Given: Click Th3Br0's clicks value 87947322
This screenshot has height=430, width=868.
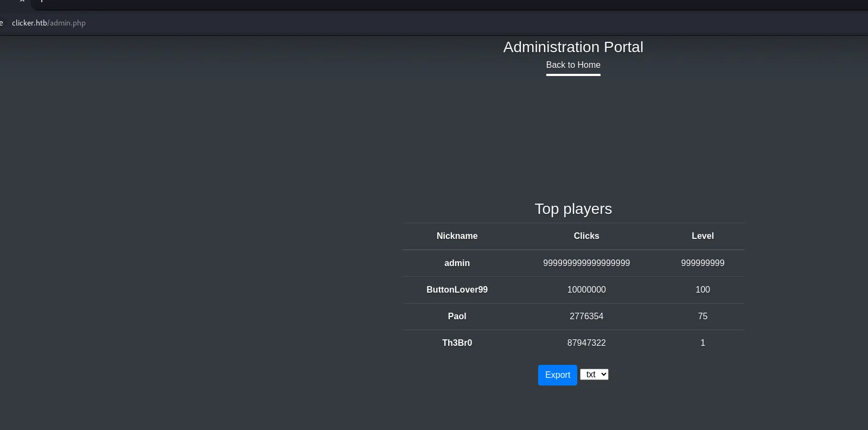Looking at the screenshot, I should pyautogui.click(x=586, y=343).
